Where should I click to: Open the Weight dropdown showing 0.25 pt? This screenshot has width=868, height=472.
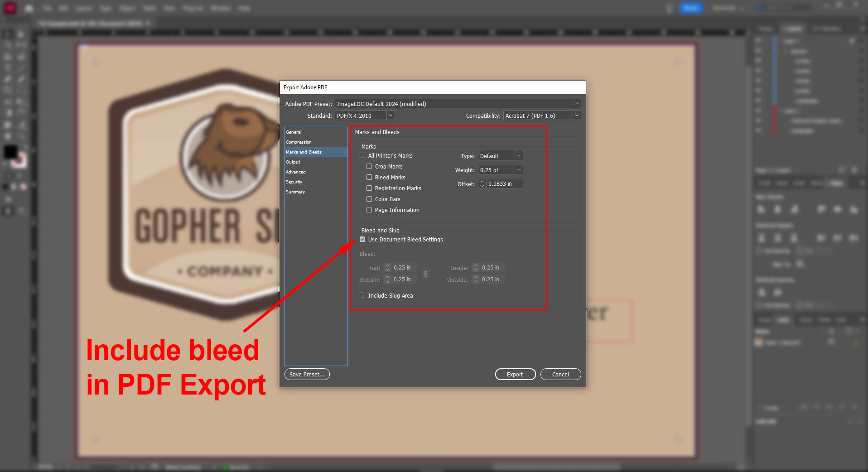[x=500, y=170]
